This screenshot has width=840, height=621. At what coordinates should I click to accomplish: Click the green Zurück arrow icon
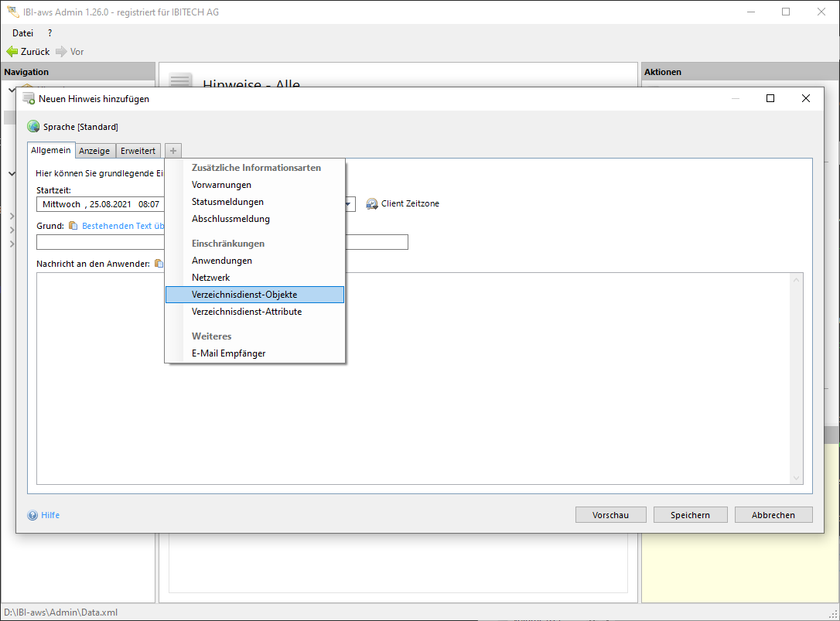pos(12,52)
